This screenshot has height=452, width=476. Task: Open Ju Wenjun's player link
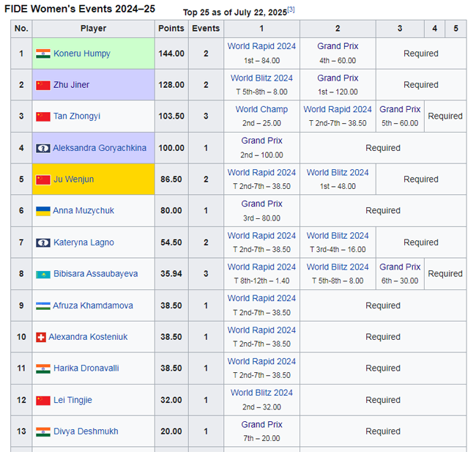click(73, 179)
